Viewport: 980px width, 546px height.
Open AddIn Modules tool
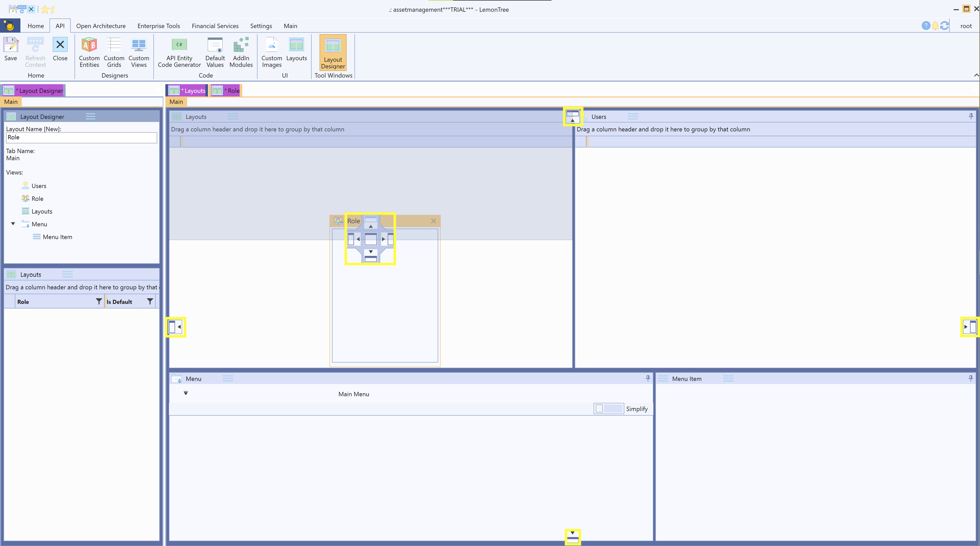tap(241, 45)
